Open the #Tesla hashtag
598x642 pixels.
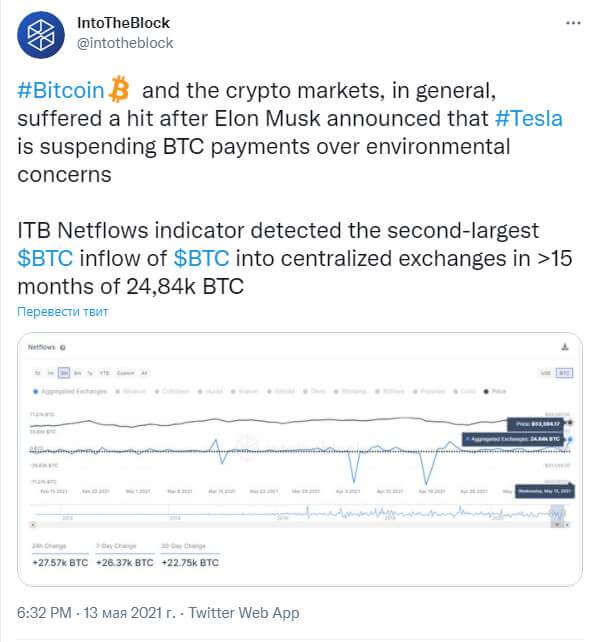(528, 118)
